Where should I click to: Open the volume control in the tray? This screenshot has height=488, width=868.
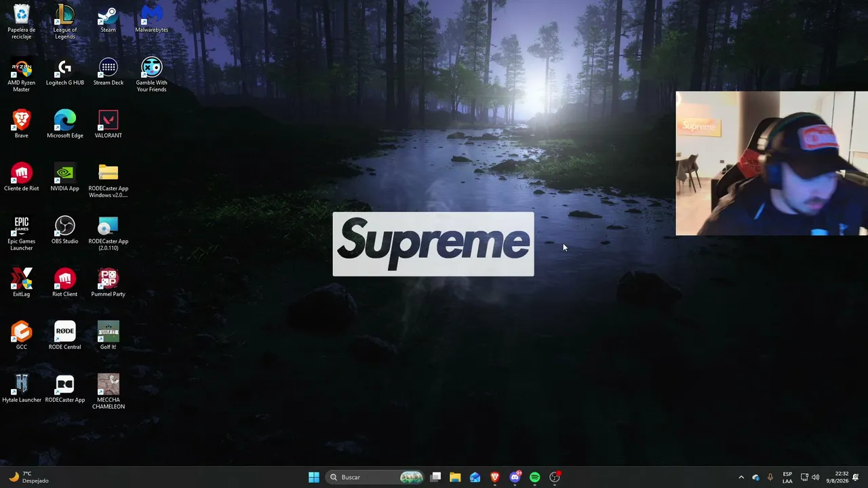815,477
